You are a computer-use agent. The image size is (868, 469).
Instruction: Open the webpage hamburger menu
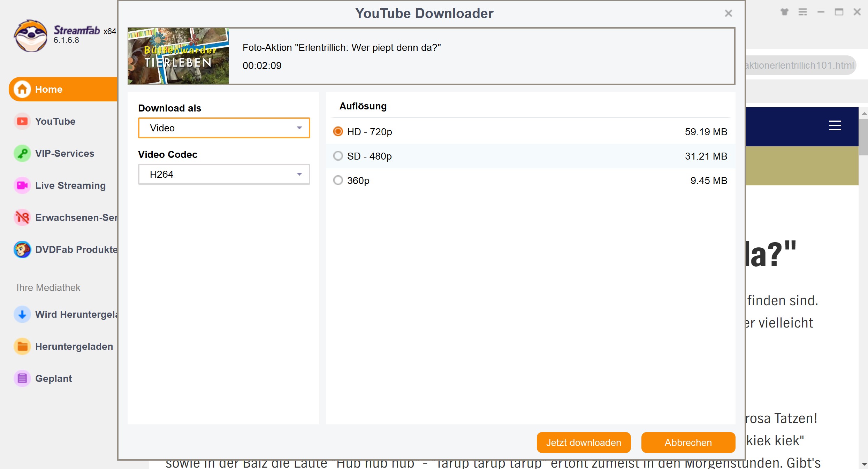coord(835,125)
